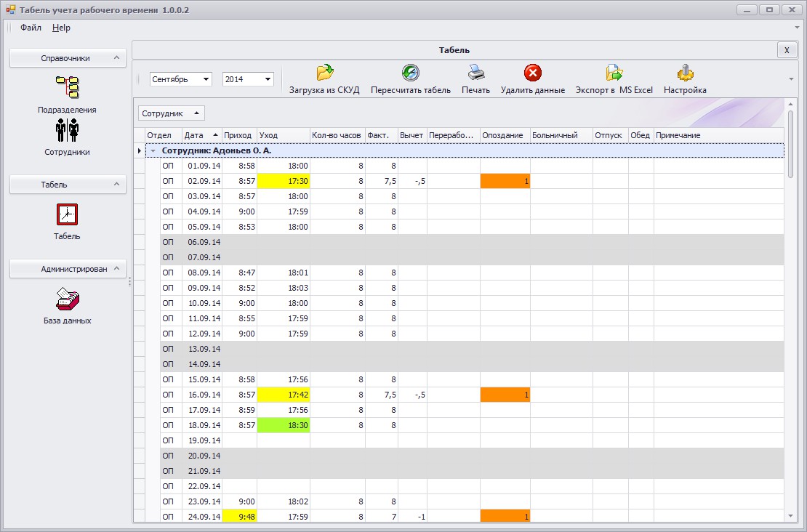Click the Печать printer icon
This screenshot has height=532, width=807.
coord(476,73)
